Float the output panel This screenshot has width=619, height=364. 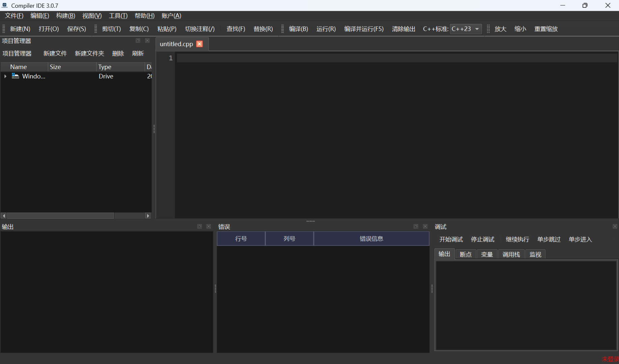click(200, 226)
